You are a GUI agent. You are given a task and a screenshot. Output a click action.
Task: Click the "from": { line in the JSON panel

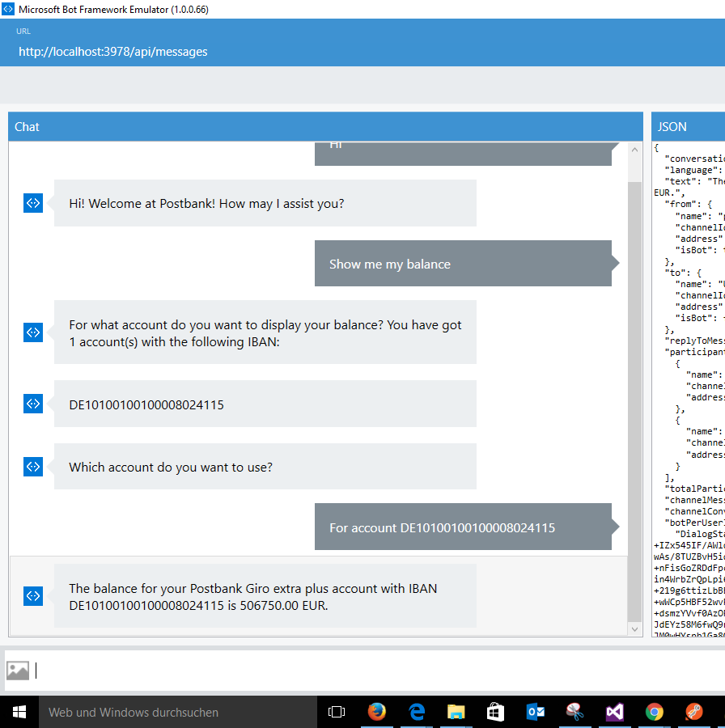click(x=689, y=205)
